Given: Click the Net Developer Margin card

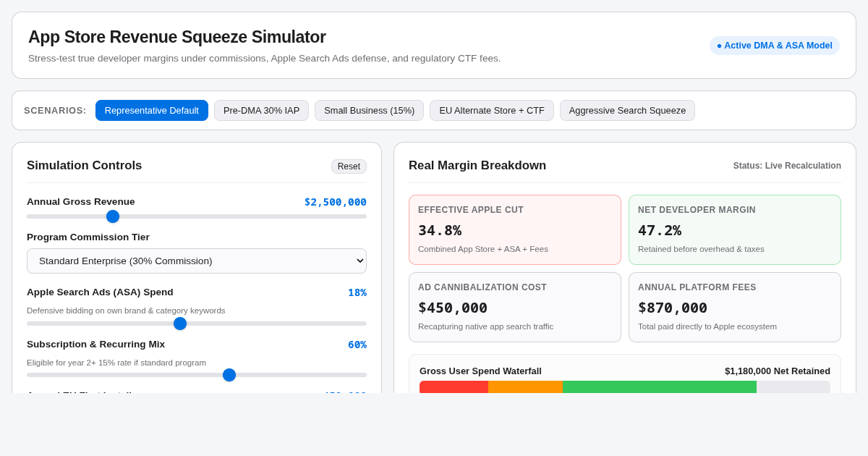Looking at the screenshot, I should (735, 229).
